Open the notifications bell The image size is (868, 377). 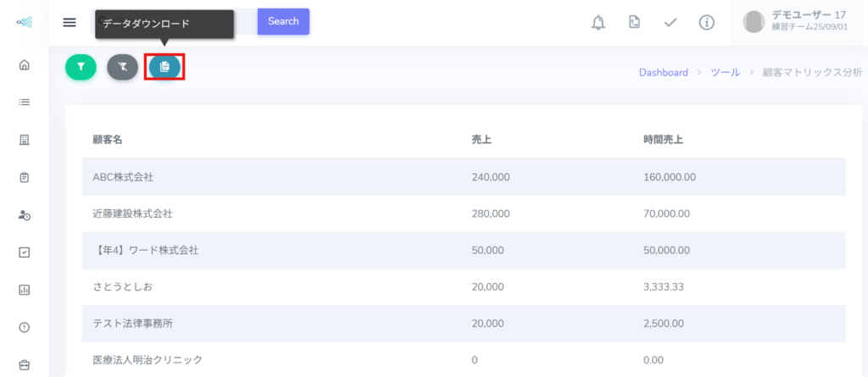tap(598, 22)
